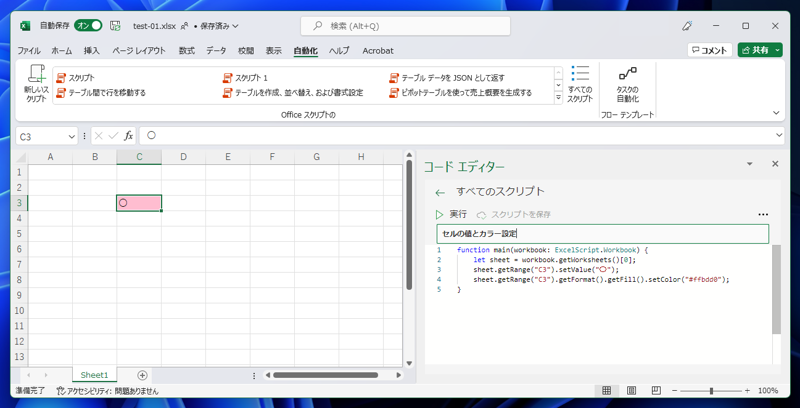The width and height of the screenshot is (800, 408).
Task: Expand the 保存済み dropdown next to filename
Action: (x=235, y=26)
